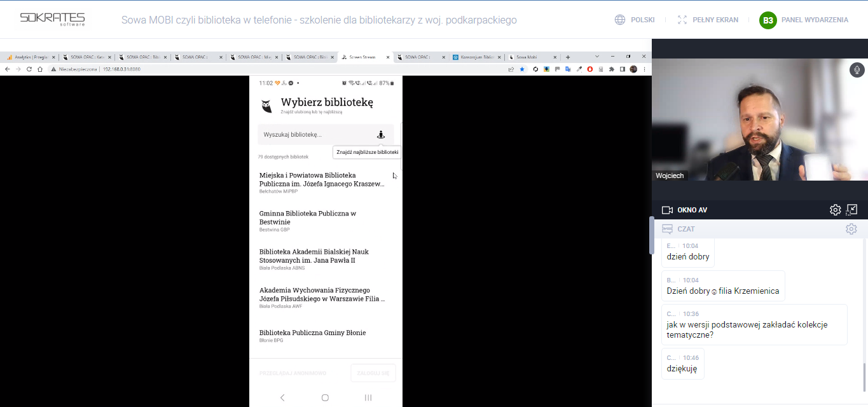The image size is (868, 407).
Task: Toggle the microphone icon on Wojciech's video
Action: pos(857,70)
